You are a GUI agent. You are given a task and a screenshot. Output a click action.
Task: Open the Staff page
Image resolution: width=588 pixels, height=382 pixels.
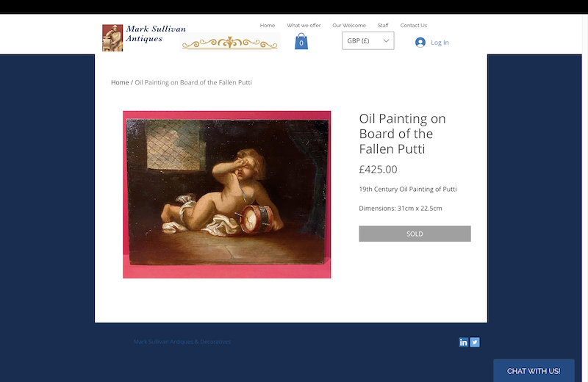coord(383,26)
